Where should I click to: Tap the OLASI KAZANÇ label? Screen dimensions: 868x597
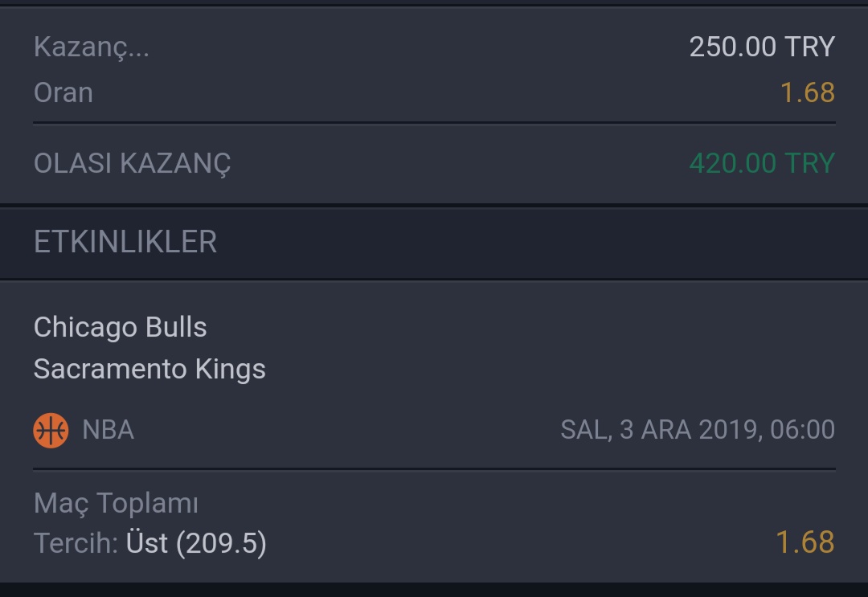tap(133, 164)
